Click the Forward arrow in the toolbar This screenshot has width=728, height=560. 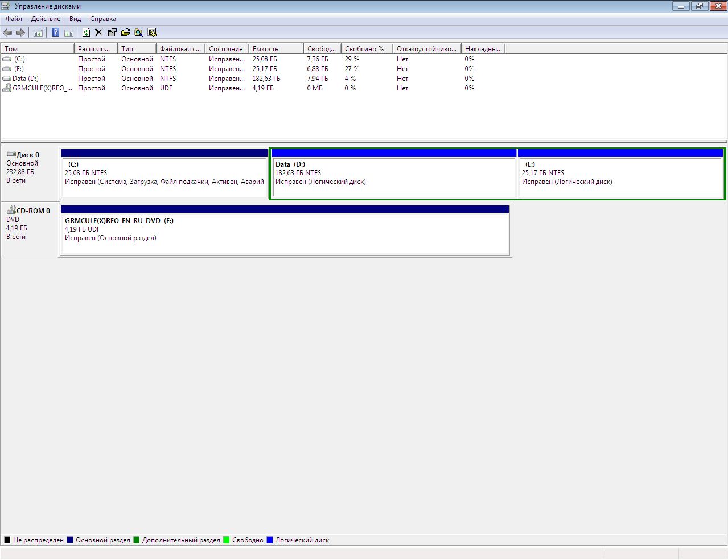click(20, 33)
